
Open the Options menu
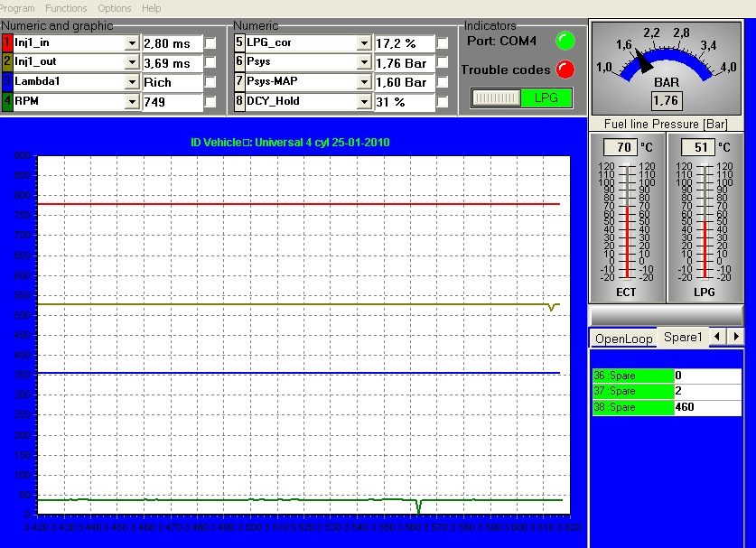[115, 8]
